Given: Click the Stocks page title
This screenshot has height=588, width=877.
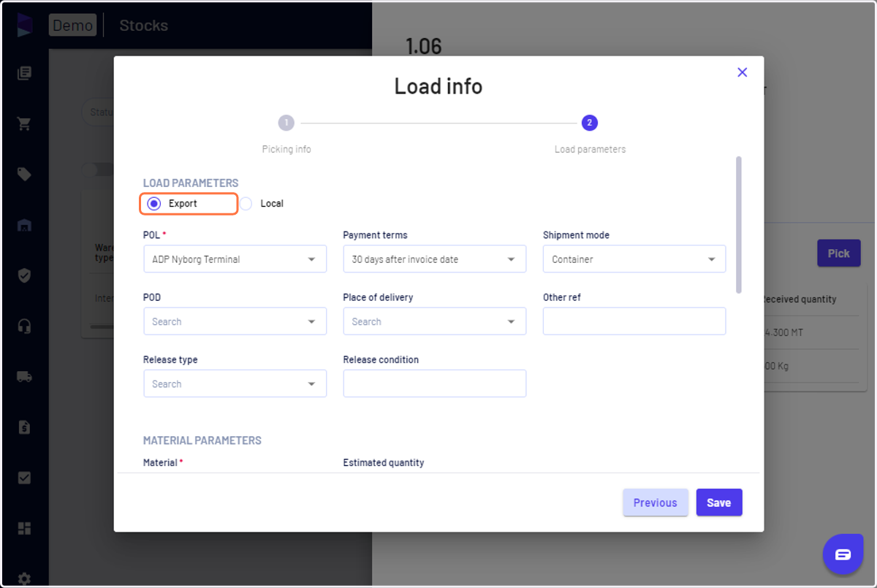Looking at the screenshot, I should point(144,26).
